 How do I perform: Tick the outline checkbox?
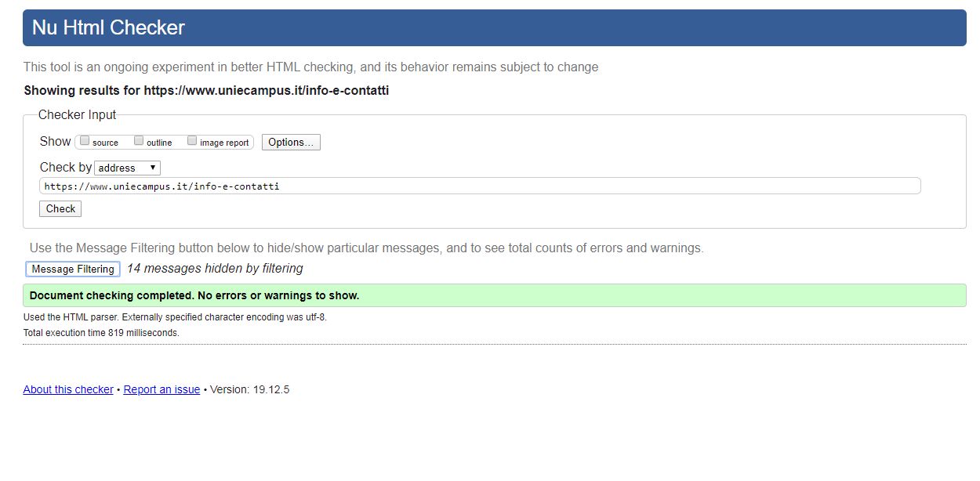pyautogui.click(x=139, y=141)
